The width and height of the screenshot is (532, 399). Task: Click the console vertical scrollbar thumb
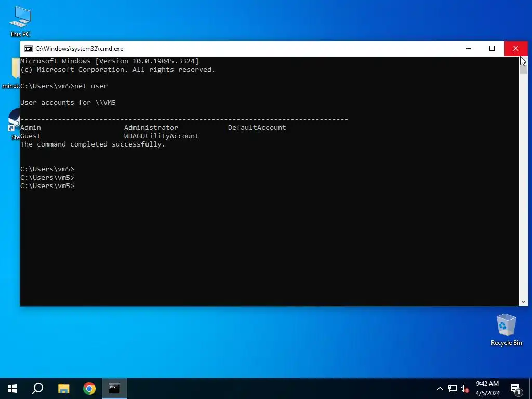(x=523, y=69)
